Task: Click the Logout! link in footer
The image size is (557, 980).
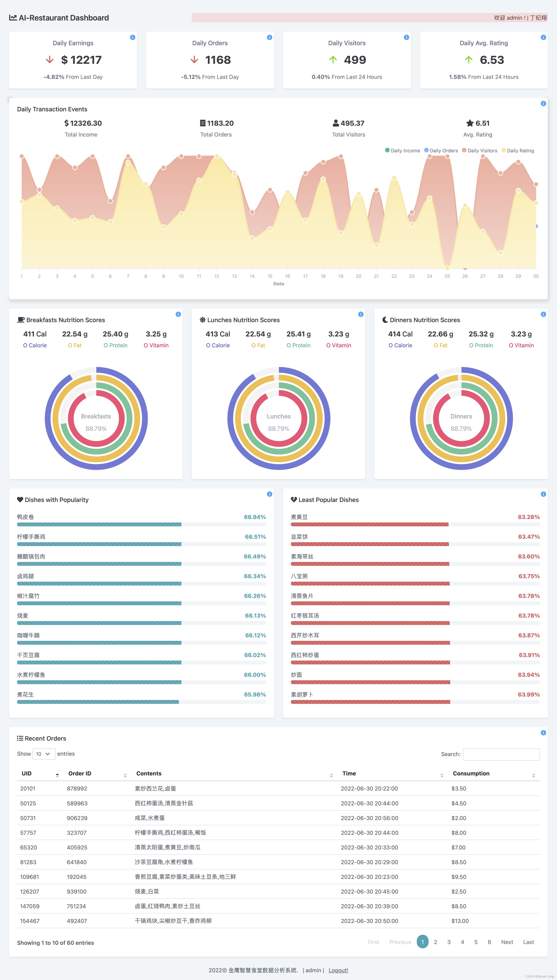Action: pos(338,970)
